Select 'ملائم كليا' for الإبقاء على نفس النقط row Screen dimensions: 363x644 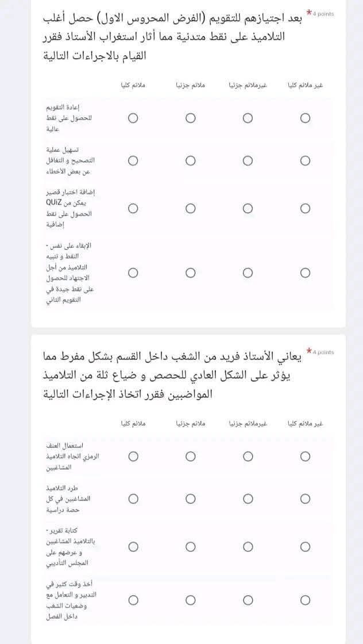(x=133, y=273)
